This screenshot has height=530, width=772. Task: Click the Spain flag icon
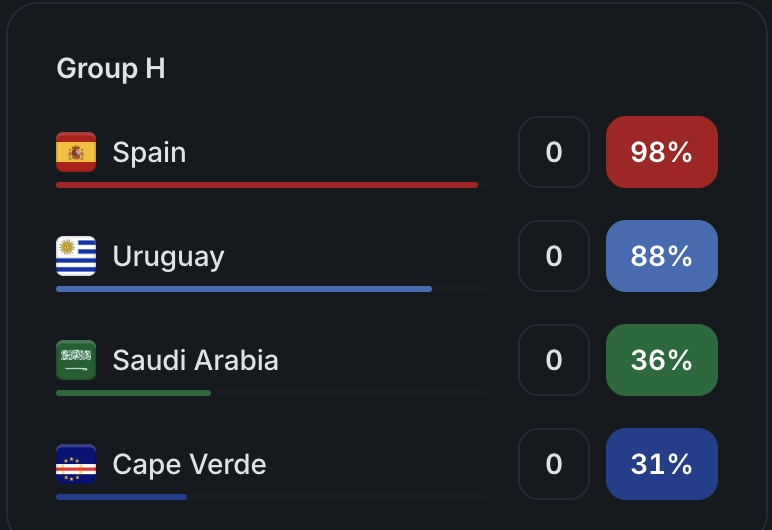(x=76, y=152)
